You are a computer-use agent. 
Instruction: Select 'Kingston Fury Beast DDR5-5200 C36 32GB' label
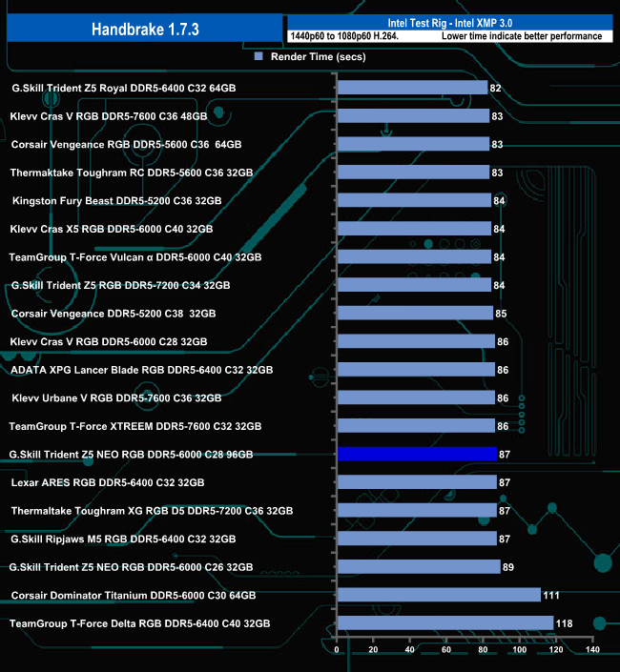click(116, 200)
